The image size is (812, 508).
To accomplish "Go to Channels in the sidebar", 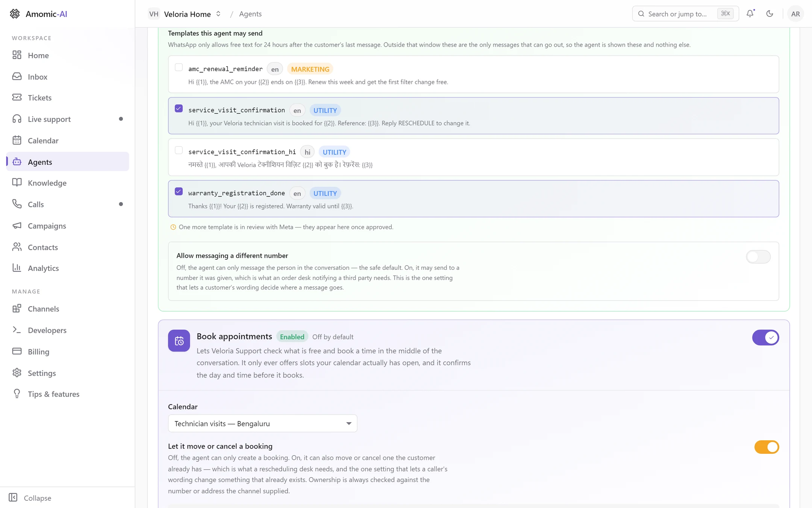I will pos(68,309).
